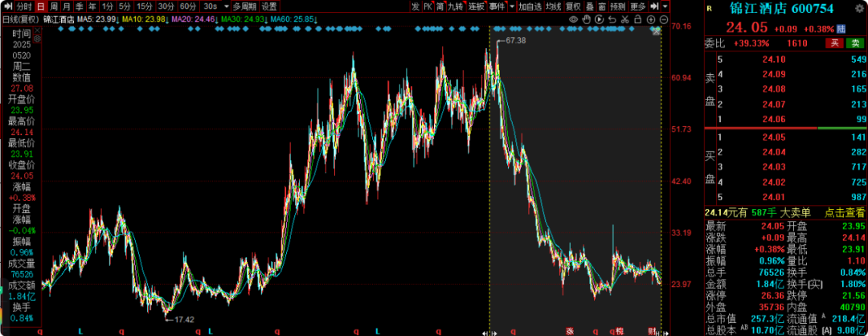The width and height of the screenshot is (868, 336).
Task: Toggle the 九转 indicator
Action: coord(456,6)
